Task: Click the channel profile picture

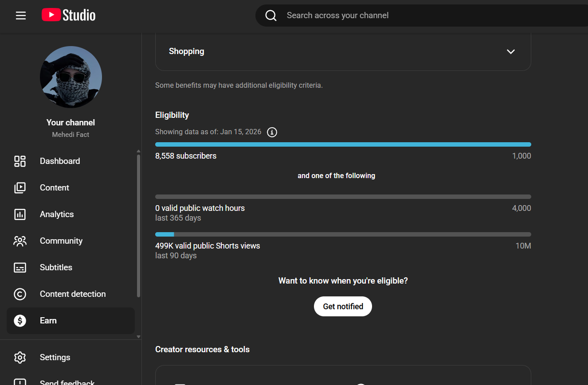Action: coord(71,77)
